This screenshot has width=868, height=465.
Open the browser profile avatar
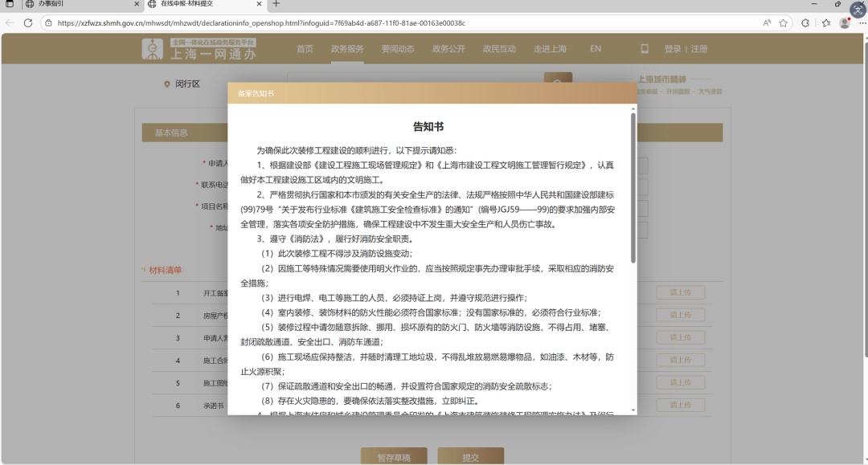(x=845, y=23)
